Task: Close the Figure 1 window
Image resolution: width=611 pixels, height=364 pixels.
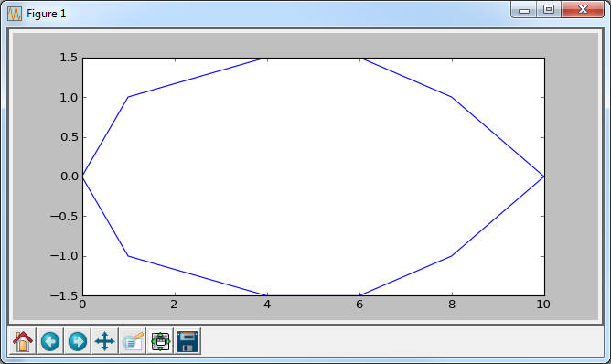Action: pos(583,10)
